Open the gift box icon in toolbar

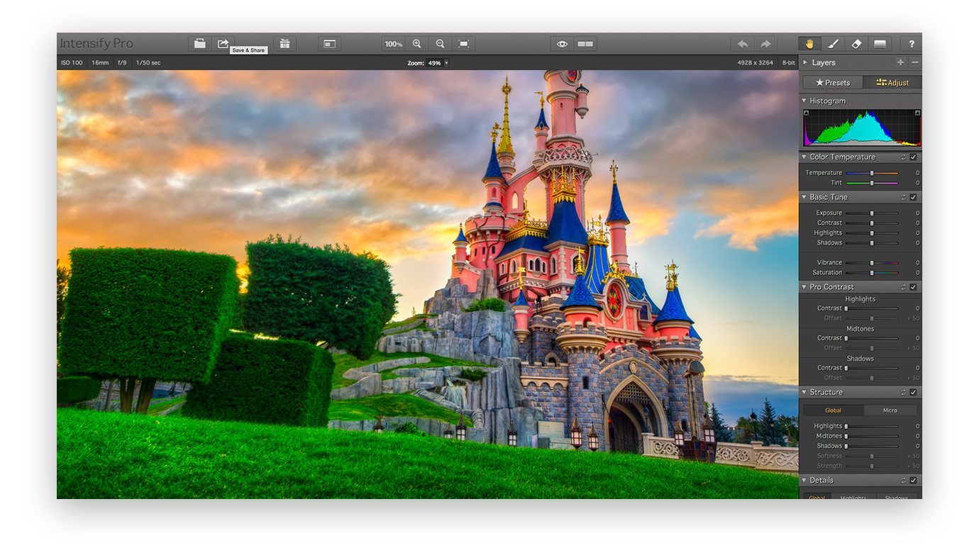point(284,44)
